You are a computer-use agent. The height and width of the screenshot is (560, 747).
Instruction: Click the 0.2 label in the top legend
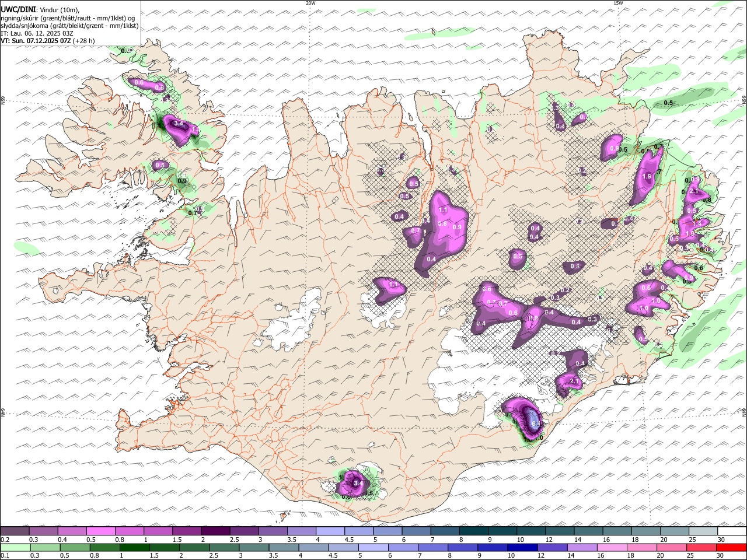(5, 540)
